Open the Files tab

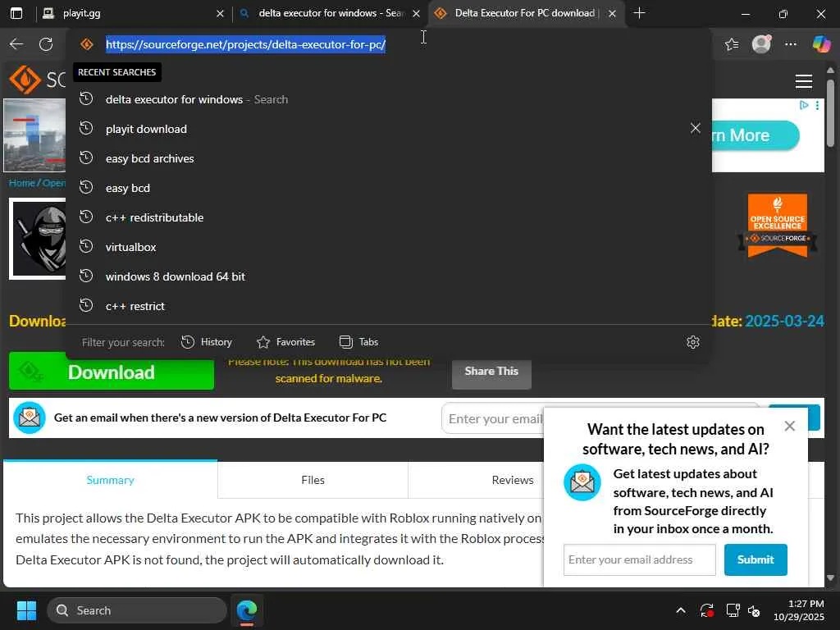coord(313,480)
